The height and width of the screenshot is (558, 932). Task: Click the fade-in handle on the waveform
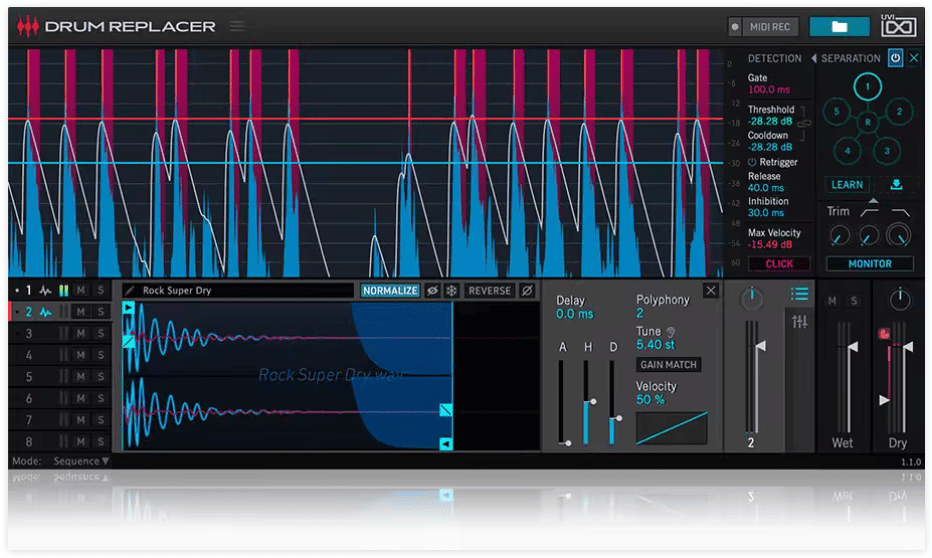(128, 341)
